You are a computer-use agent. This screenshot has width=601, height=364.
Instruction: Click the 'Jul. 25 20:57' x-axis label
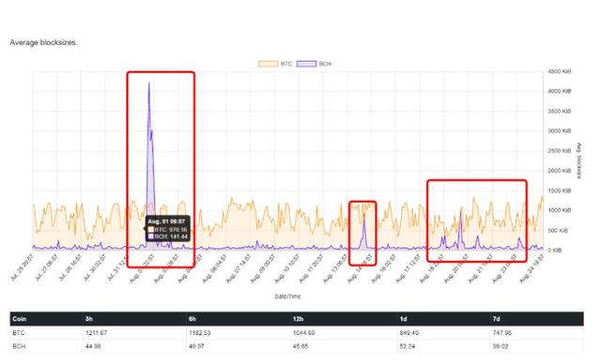(23, 267)
